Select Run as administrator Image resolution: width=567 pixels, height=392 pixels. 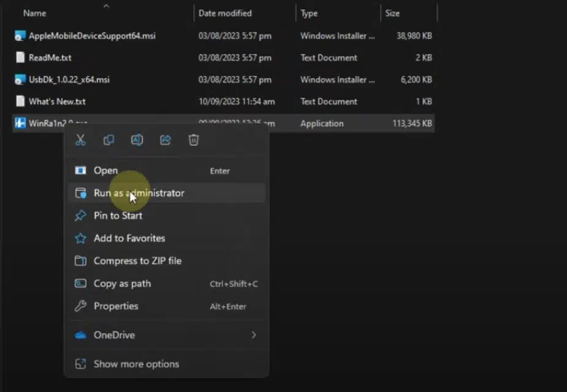(x=139, y=193)
